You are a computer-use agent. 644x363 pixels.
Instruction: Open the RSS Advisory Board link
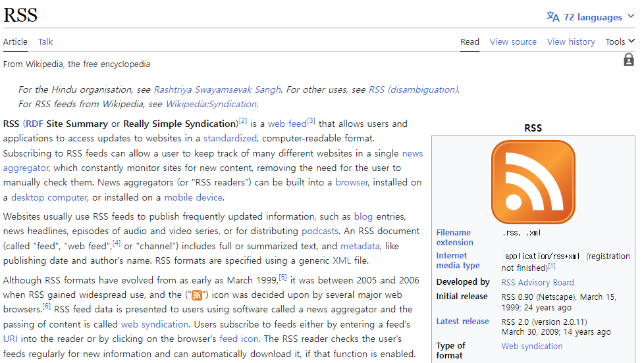[x=537, y=283]
